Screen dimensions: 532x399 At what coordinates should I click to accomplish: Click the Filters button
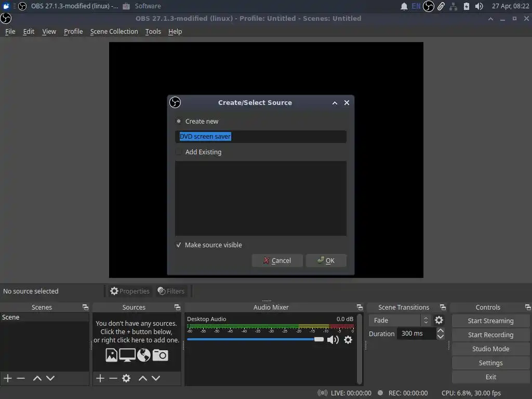pyautogui.click(x=171, y=291)
